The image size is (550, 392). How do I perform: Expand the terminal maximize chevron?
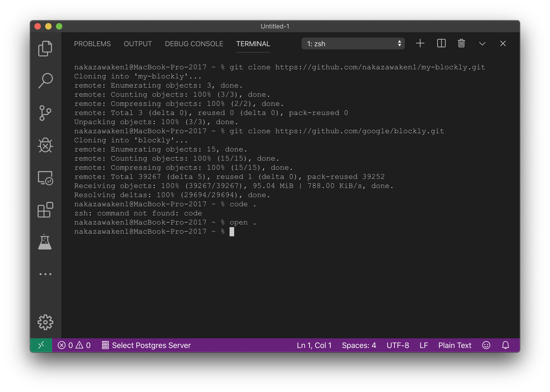click(x=482, y=43)
